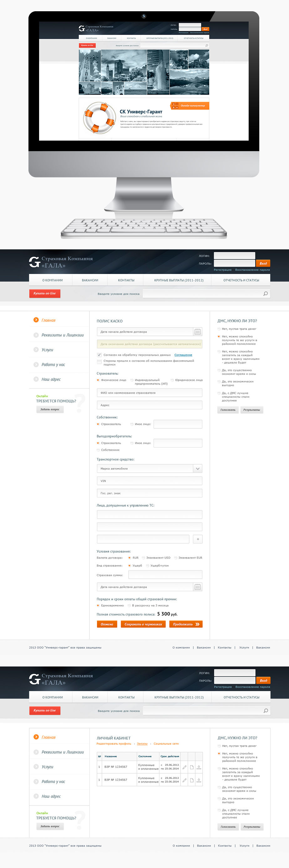Open О КОМПАНИИ menu on КАСКО page
The width and height of the screenshot is (289, 868).
click(52, 280)
